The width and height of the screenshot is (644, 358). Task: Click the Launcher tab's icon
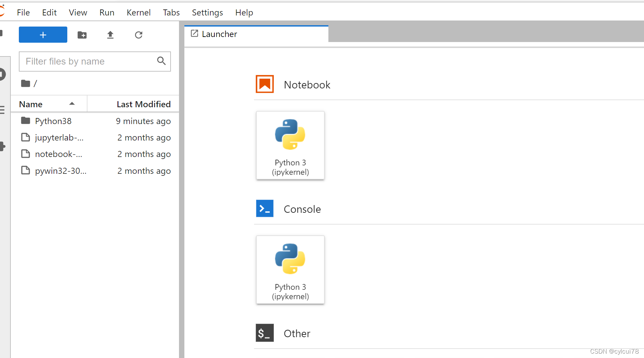pyautogui.click(x=194, y=33)
